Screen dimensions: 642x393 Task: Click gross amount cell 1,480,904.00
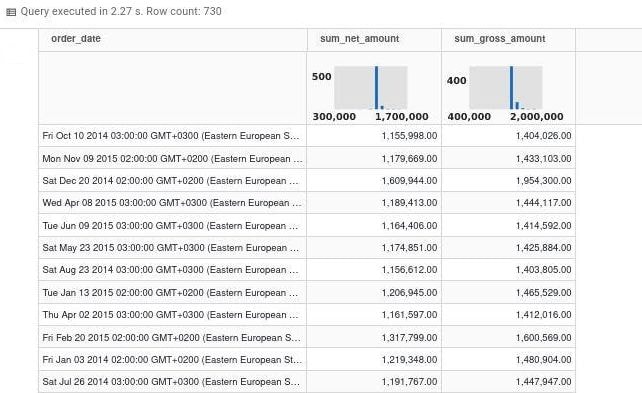tap(509, 360)
